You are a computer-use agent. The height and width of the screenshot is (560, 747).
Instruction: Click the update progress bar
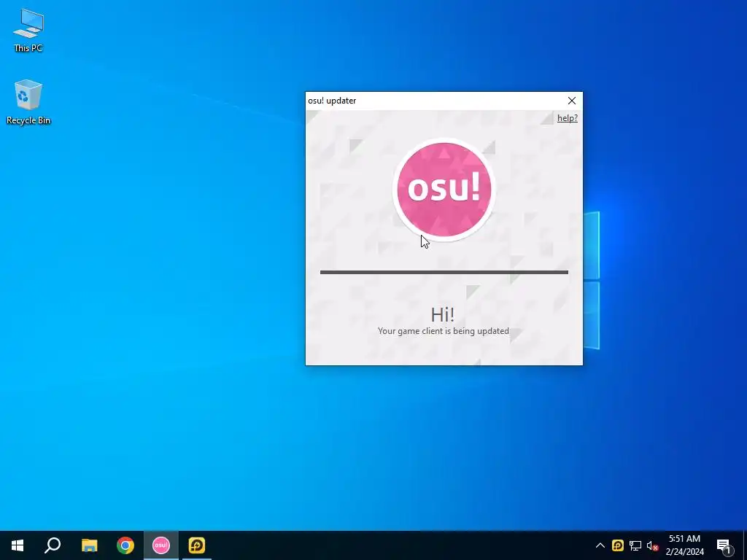pos(444,273)
